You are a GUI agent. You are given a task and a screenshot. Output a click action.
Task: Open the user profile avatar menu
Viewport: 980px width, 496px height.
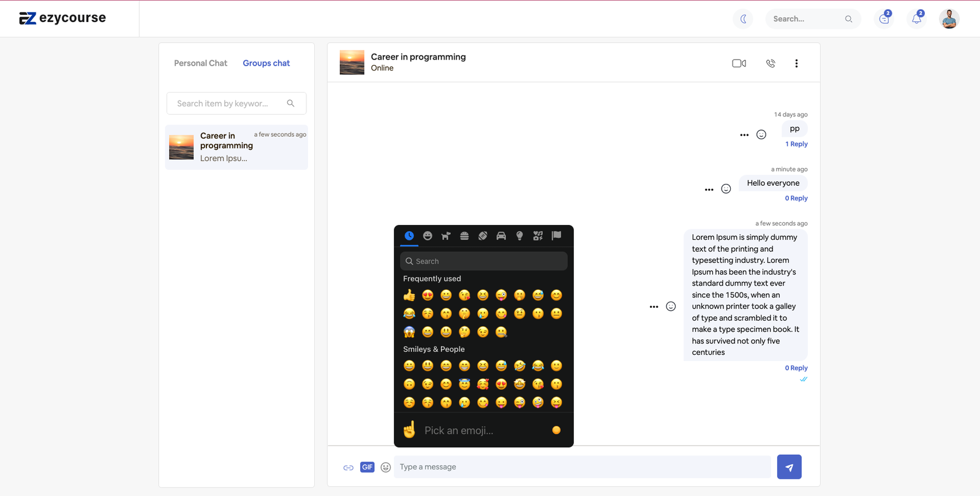949,19
